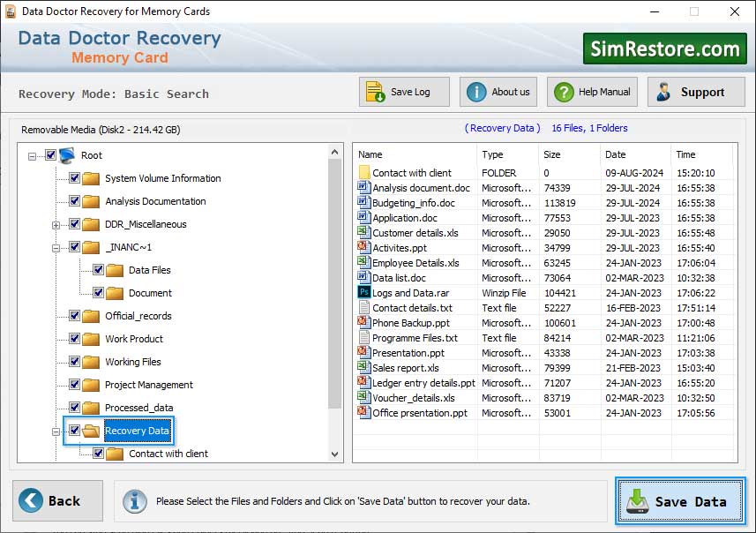The image size is (756, 533).
Task: Click the Excel icon of Customer details.xls
Action: [x=363, y=232]
